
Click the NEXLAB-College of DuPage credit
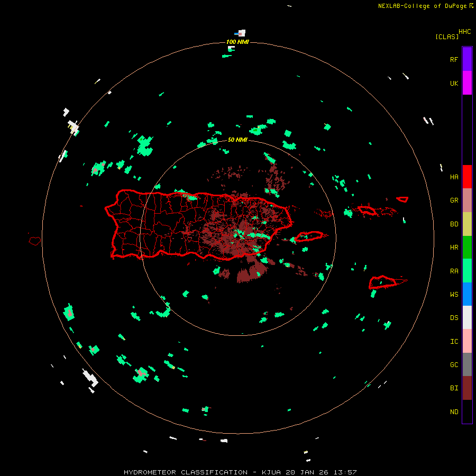click(x=422, y=6)
